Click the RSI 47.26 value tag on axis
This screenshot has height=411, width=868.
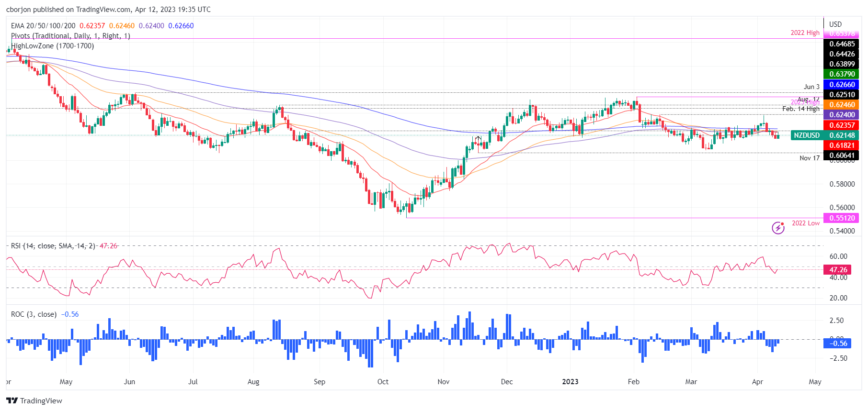click(x=837, y=270)
